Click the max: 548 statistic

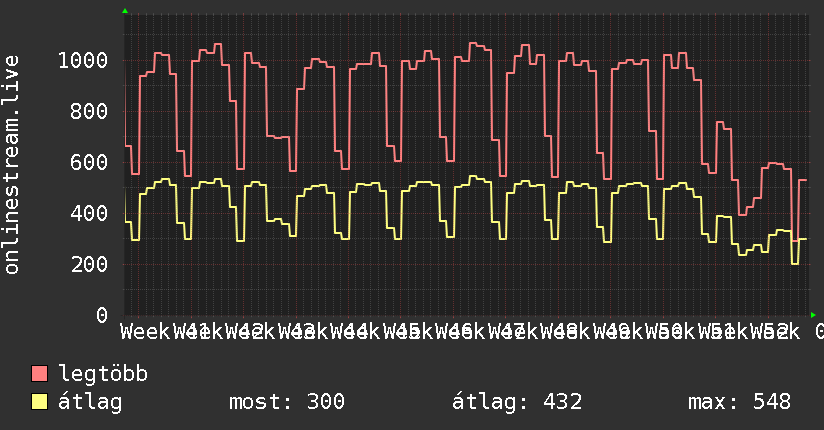739,403
